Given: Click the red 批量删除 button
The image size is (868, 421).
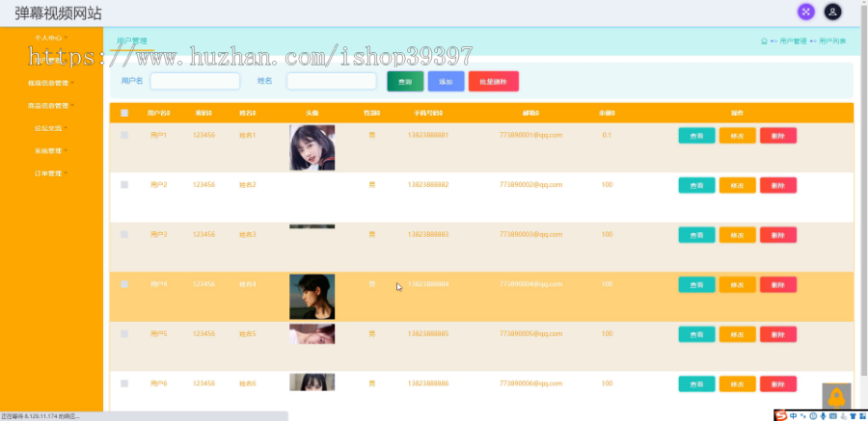Looking at the screenshot, I should pyautogui.click(x=493, y=81).
